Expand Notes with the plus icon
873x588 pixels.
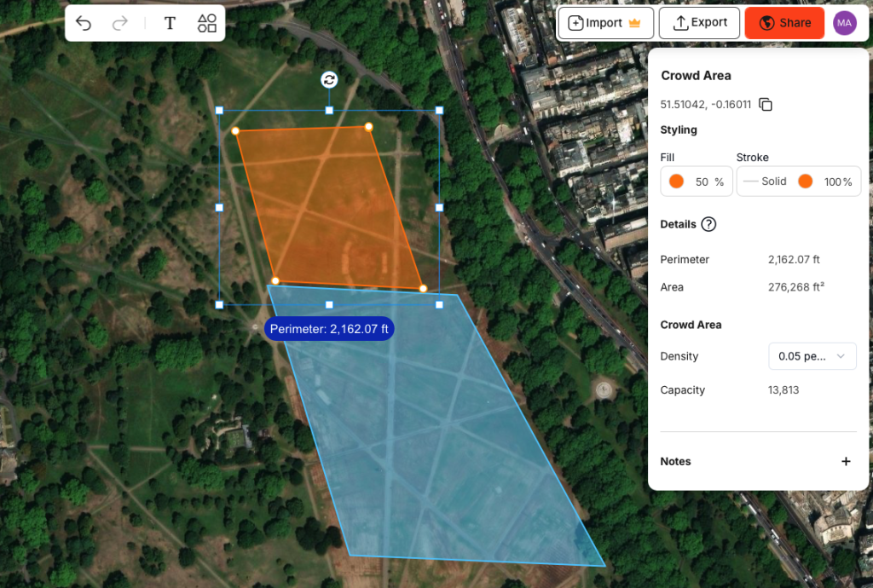pos(846,461)
